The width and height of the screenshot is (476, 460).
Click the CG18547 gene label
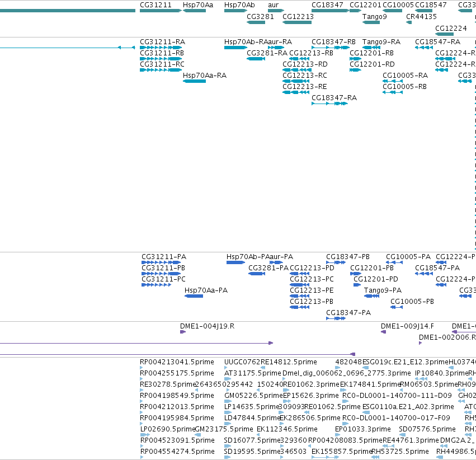[x=431, y=5]
